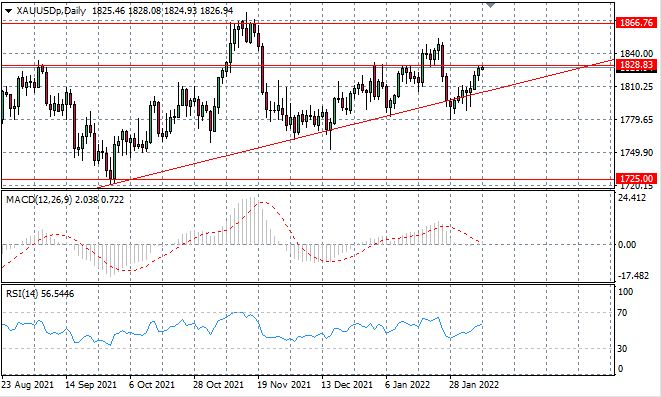Click the chart shift triangle marker at top
Image resolution: width=661 pixels, height=397 pixels.
[490, 5]
